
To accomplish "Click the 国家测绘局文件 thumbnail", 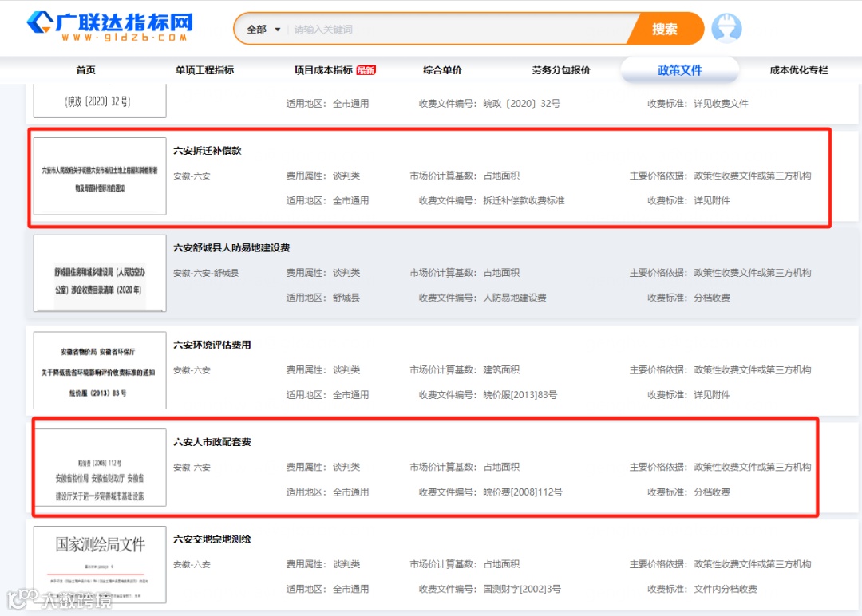I will [100, 564].
